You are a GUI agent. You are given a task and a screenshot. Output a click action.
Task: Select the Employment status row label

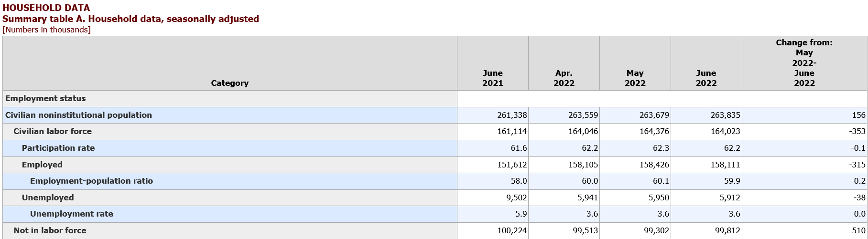pos(45,98)
